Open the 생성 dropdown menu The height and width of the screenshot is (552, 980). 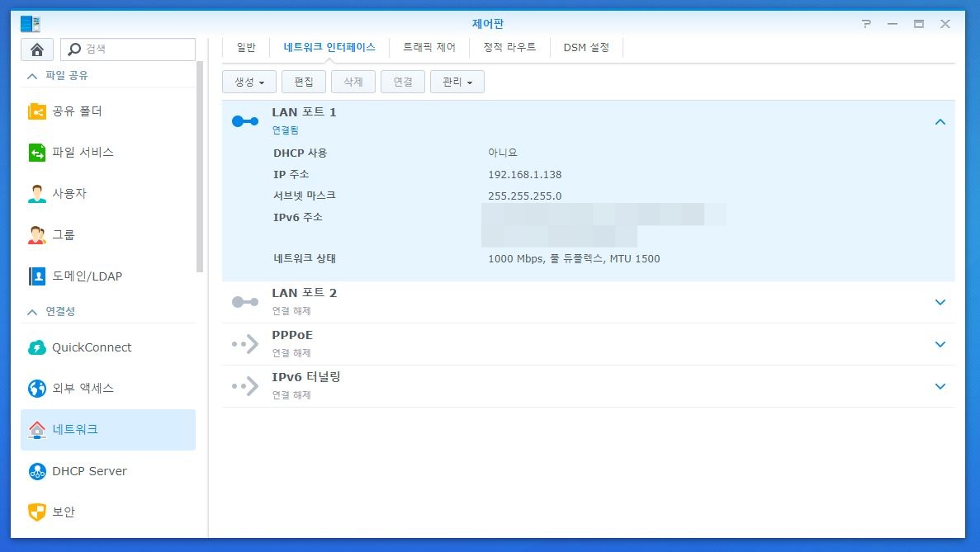[x=249, y=83]
